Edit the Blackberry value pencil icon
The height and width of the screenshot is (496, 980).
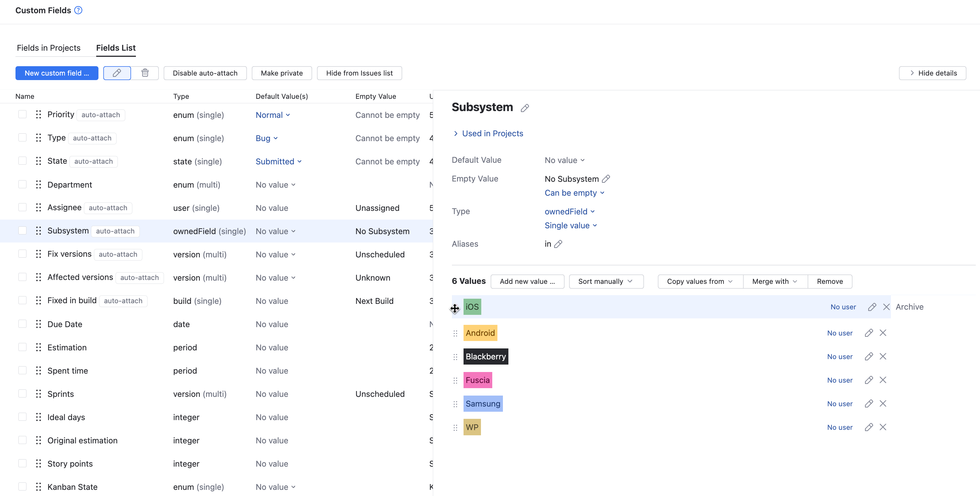tap(869, 357)
